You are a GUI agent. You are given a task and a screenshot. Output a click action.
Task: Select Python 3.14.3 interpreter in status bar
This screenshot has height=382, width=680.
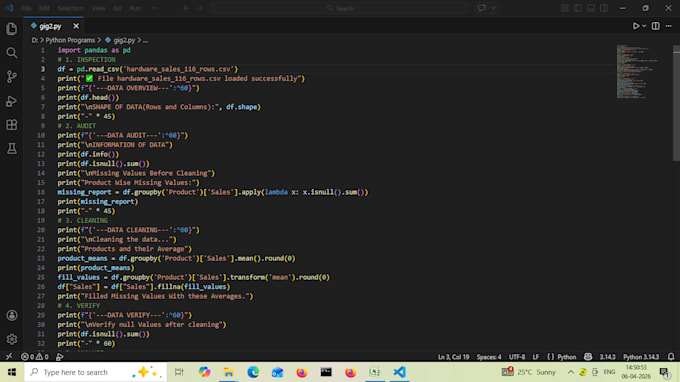[641, 357]
